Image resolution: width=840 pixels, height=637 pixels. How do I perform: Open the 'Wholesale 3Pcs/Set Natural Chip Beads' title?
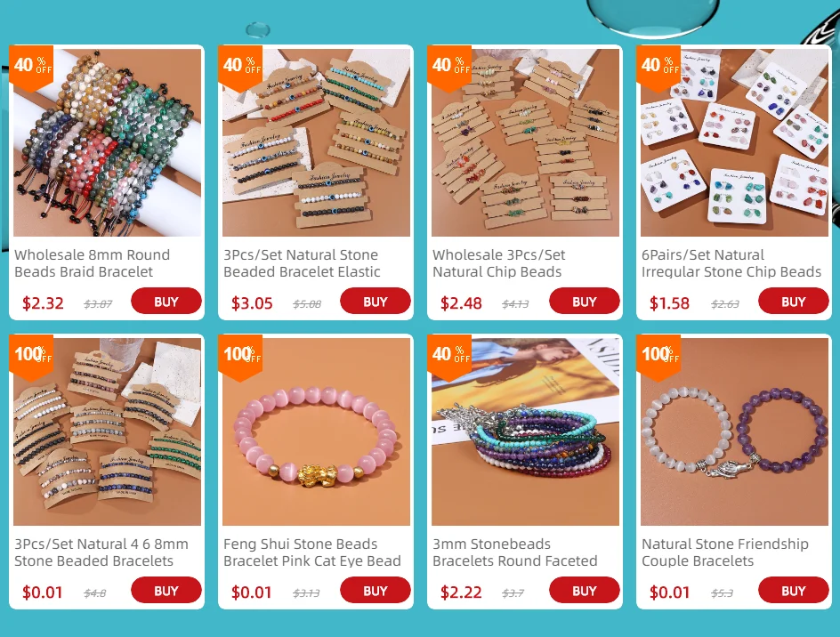tap(498, 263)
